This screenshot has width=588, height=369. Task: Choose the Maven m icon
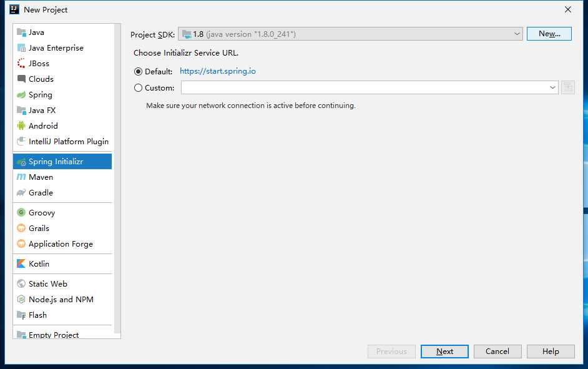(21, 177)
